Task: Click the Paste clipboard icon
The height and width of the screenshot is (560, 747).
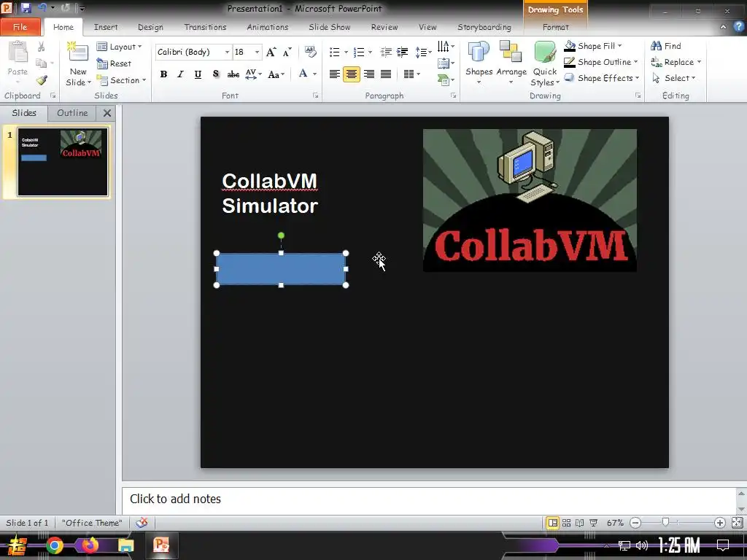Action: (x=18, y=52)
